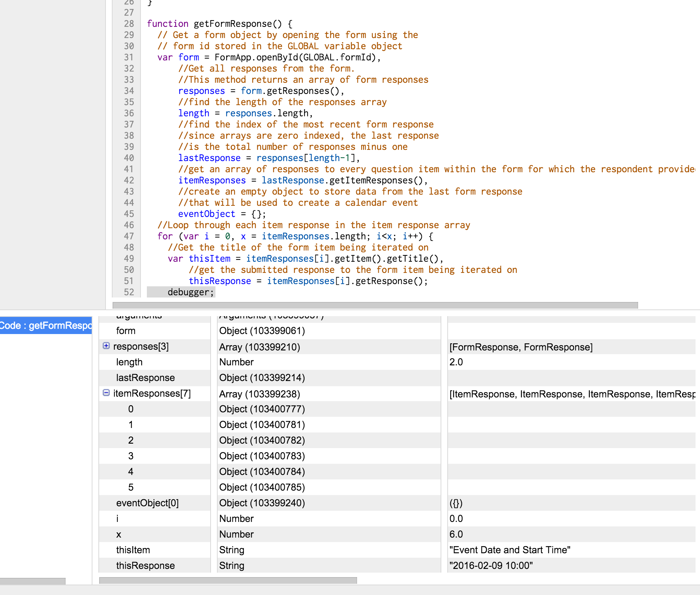700x595 pixels.
Task: Click the function getFormResponse() declaration line
Action: pyautogui.click(x=220, y=23)
